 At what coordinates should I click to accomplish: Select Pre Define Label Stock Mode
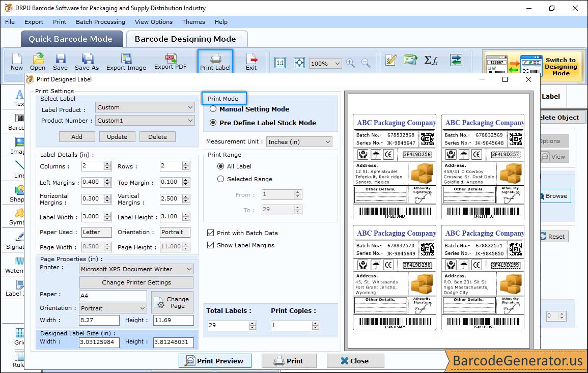[213, 123]
